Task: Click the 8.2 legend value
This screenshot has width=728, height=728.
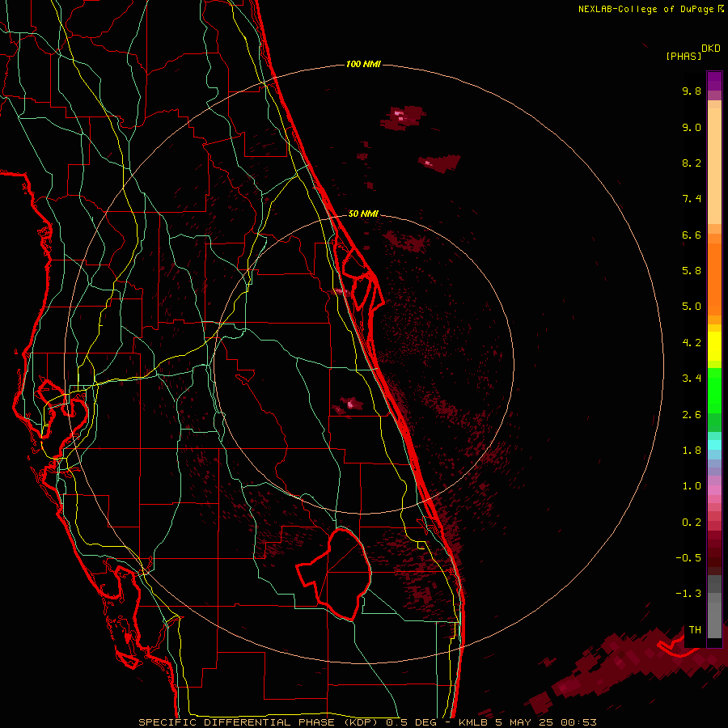Action: coord(692,163)
